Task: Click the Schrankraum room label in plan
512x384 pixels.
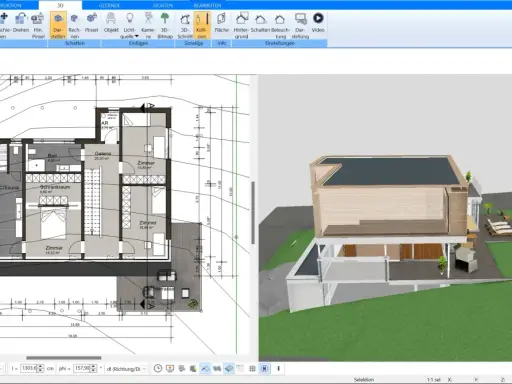Action: pyautogui.click(x=55, y=187)
